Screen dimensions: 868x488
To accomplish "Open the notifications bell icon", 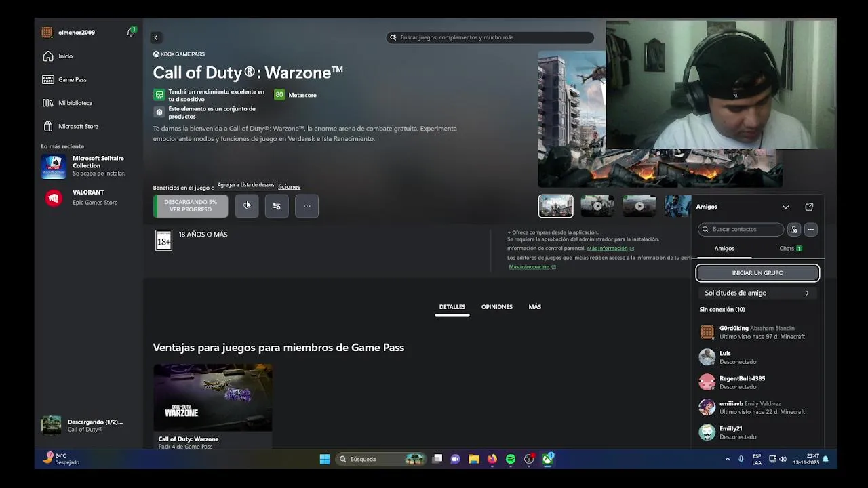I will tap(131, 32).
